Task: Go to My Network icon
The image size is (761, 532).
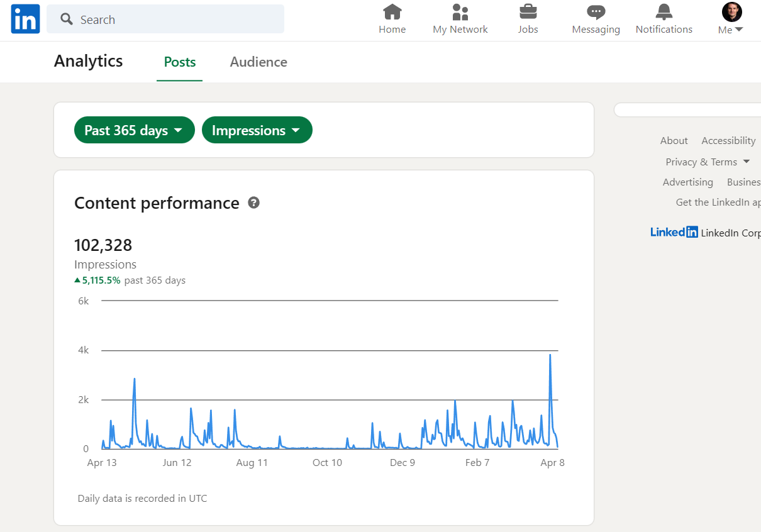Action: 460,12
